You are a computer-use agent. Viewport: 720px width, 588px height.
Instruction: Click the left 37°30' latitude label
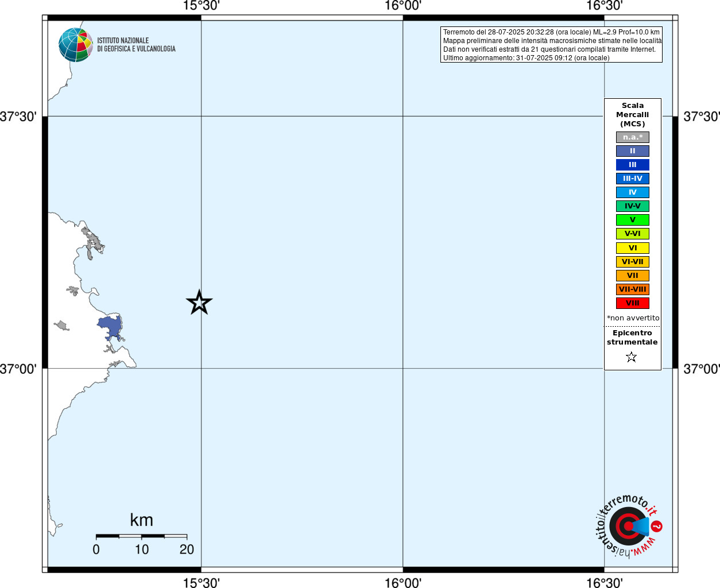coord(18,117)
